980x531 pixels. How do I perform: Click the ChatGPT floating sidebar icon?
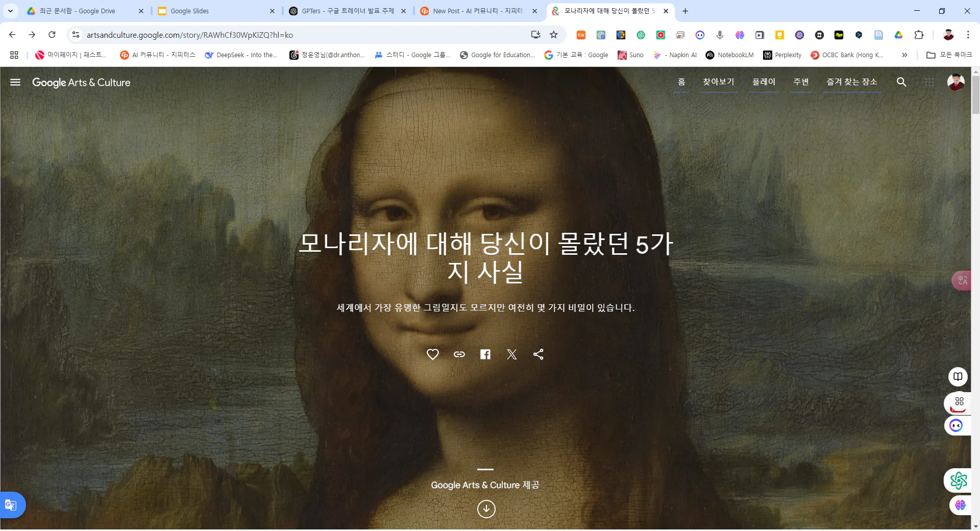(958, 480)
